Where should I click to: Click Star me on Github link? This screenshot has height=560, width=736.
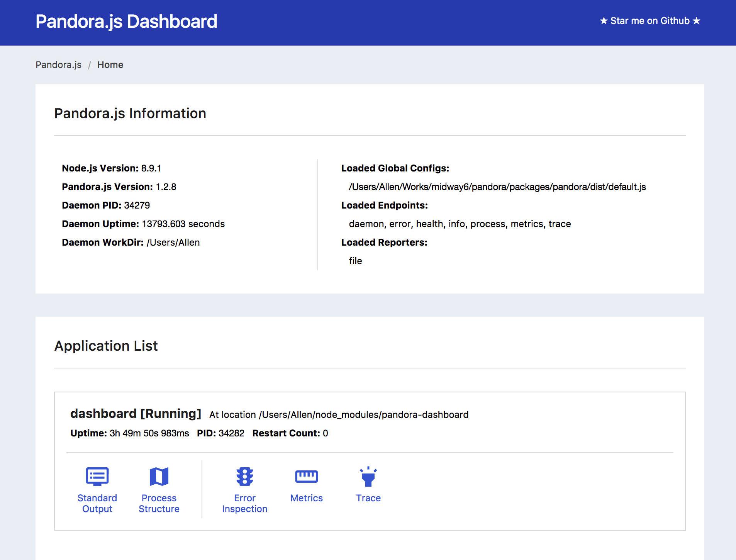click(x=650, y=21)
